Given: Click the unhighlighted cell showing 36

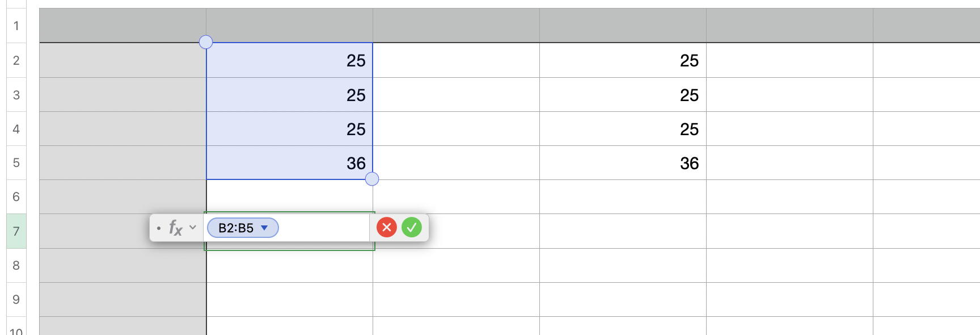Looking at the screenshot, I should click(623, 163).
